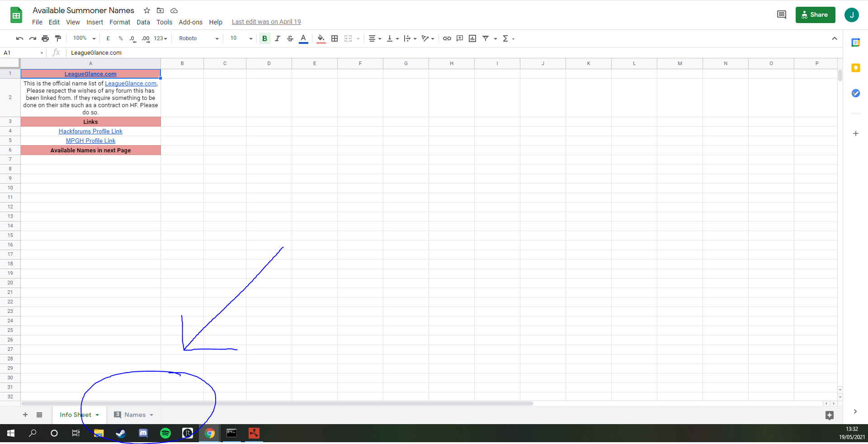The image size is (868, 444).
Task: Open Hackforums Profile Link
Action: coord(90,131)
